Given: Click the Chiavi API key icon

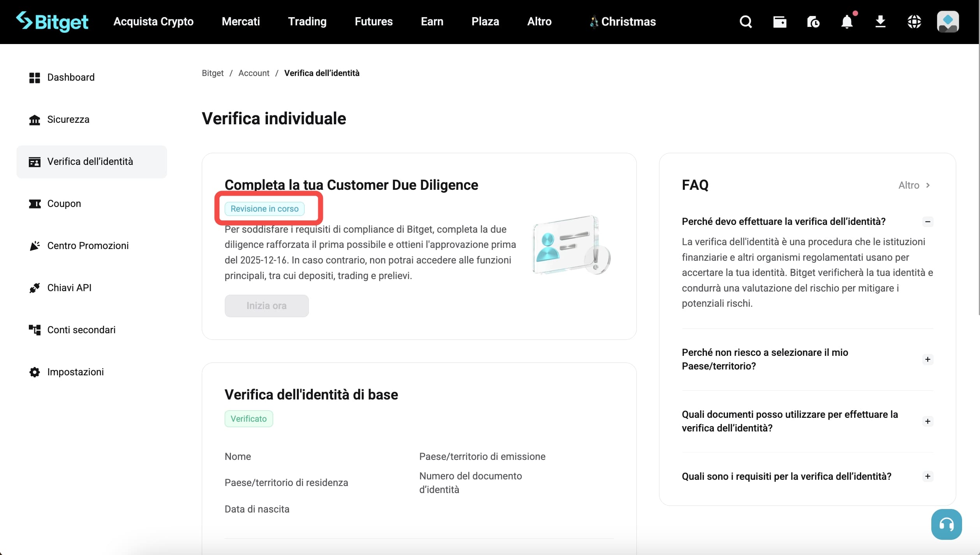Looking at the screenshot, I should tap(35, 288).
